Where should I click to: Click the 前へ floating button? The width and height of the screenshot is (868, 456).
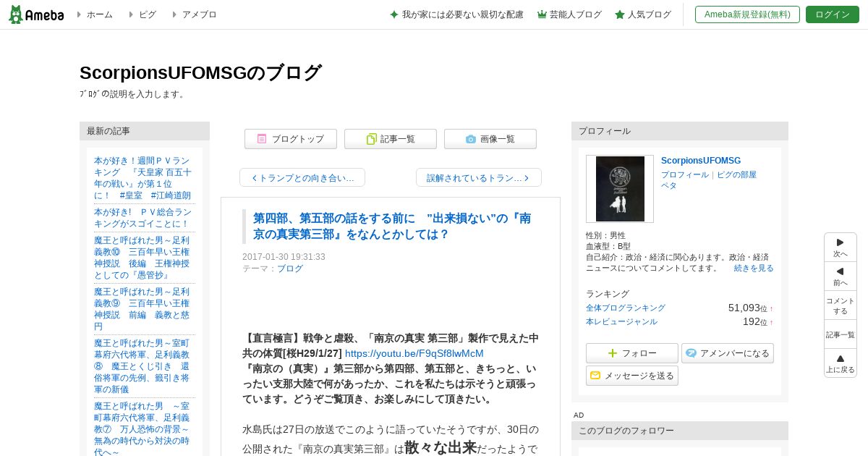(841, 276)
